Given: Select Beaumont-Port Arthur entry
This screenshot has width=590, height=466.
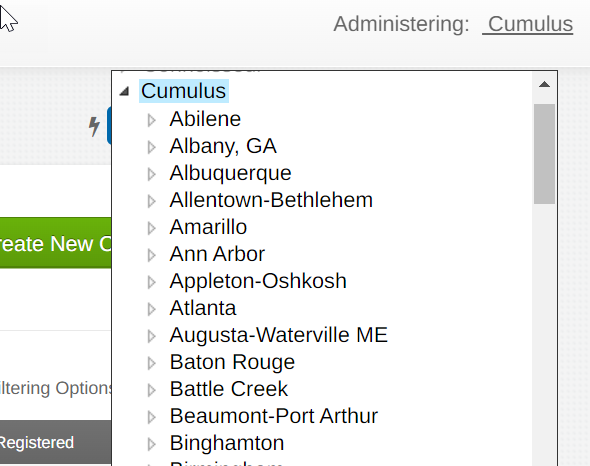Looking at the screenshot, I should [274, 416].
